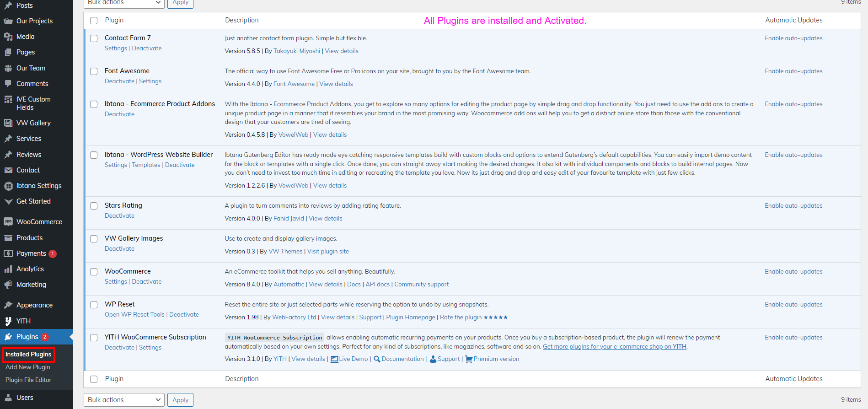Click the Media library icon
Image resolution: width=868 pixels, height=409 pixels.
coord(8,37)
